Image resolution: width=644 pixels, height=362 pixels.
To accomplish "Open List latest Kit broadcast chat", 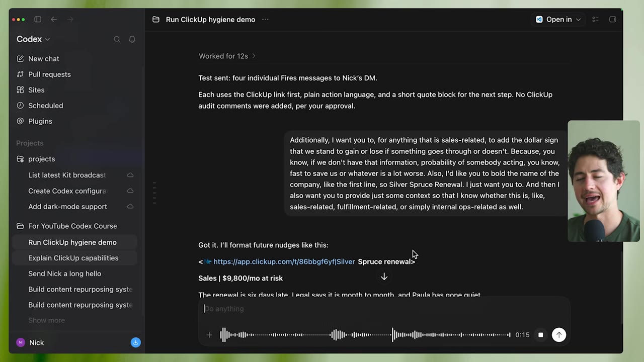I will coord(67,175).
